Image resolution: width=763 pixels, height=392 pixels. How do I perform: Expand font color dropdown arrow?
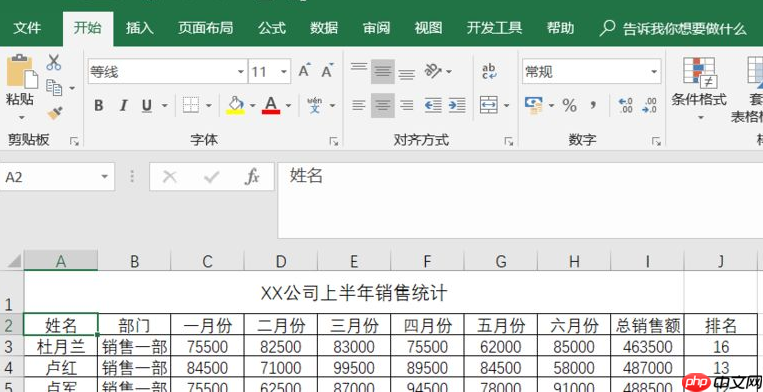tap(288, 105)
